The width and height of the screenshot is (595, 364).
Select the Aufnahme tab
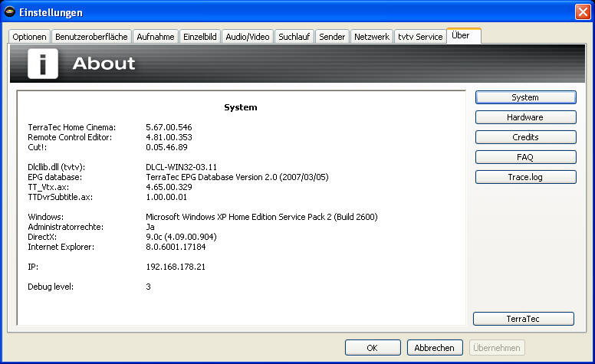156,37
